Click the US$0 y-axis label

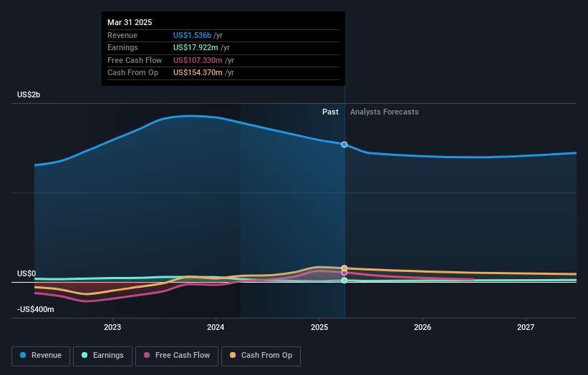point(26,273)
